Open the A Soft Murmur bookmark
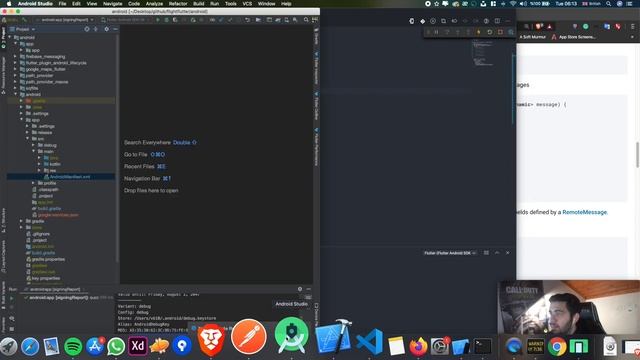640x360 pixels. pos(533,37)
